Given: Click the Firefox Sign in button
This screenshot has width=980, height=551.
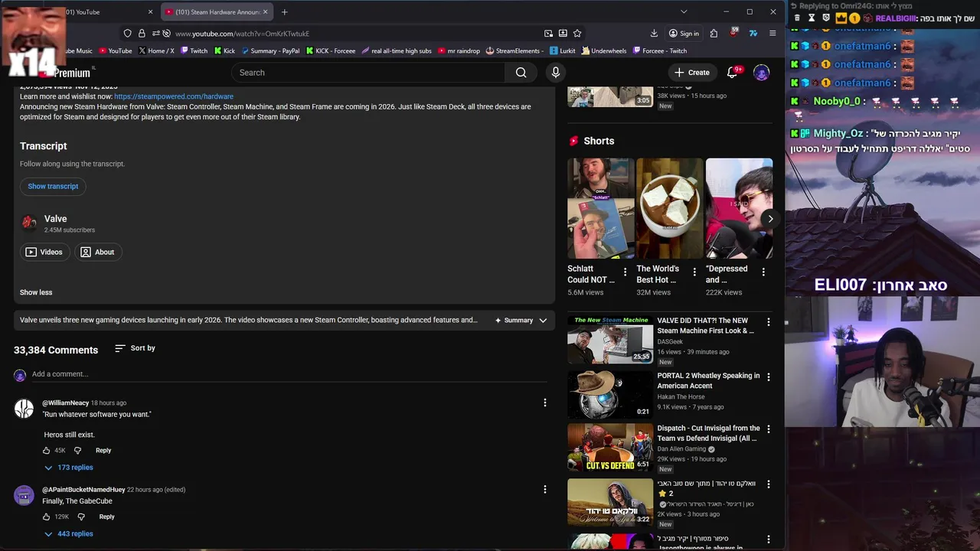Looking at the screenshot, I should tap(683, 34).
